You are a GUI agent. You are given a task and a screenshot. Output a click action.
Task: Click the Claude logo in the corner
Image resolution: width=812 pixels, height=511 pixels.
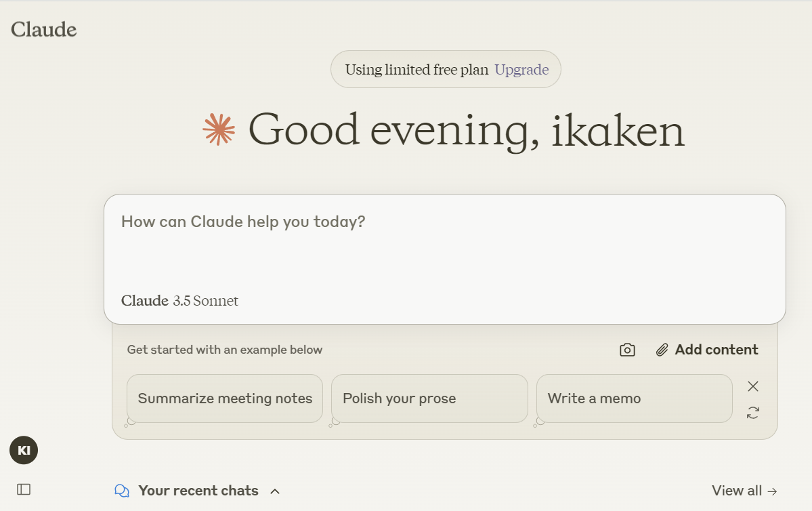point(43,30)
